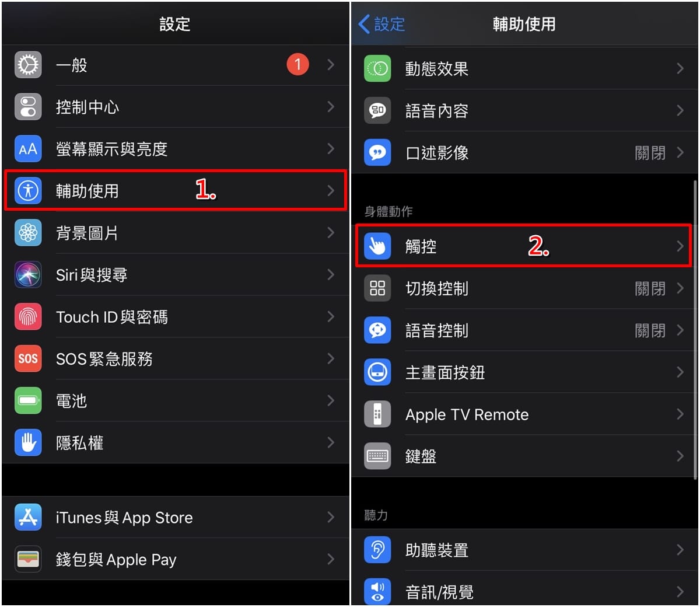Open the 控制中心 icon
The width and height of the screenshot is (700, 607).
pos(28,107)
